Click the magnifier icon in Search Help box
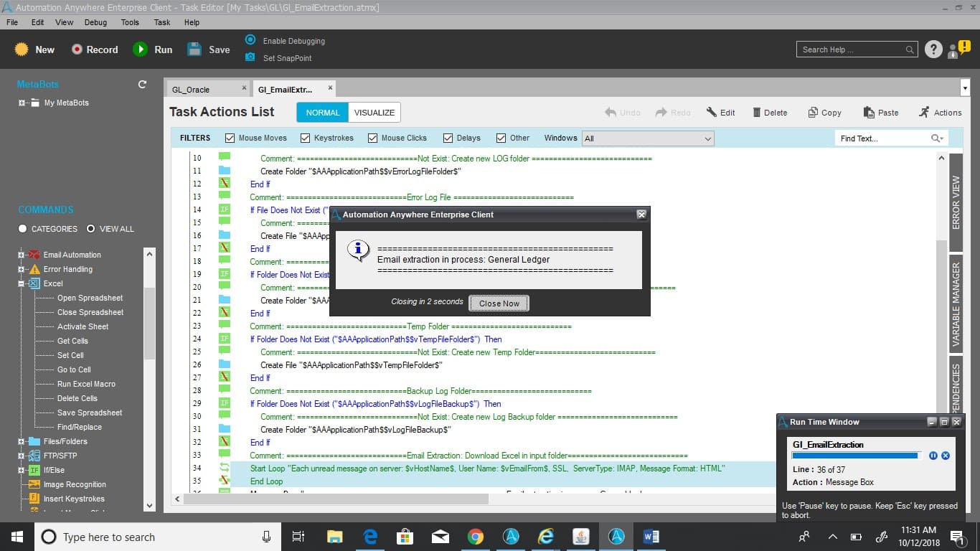The width and height of the screenshot is (980, 551). coord(910,50)
